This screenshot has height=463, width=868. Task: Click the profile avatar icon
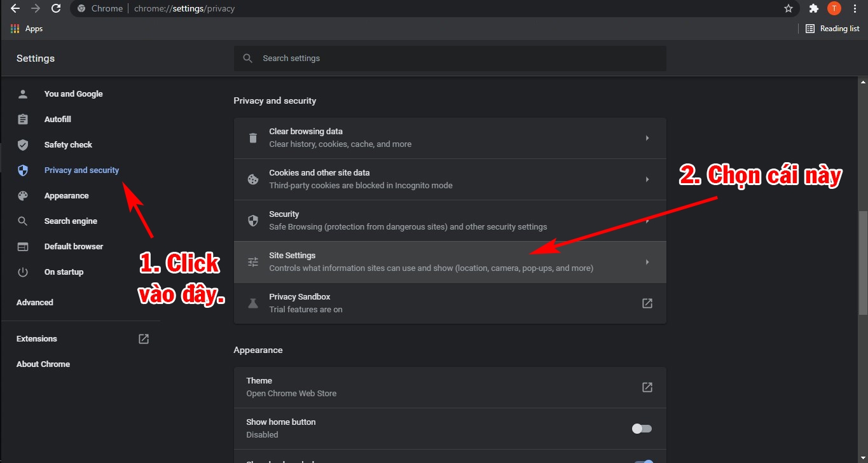click(x=834, y=9)
